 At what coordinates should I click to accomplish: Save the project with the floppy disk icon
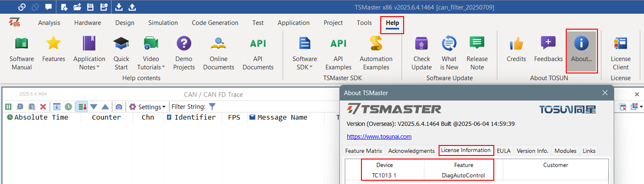[x=90, y=7]
